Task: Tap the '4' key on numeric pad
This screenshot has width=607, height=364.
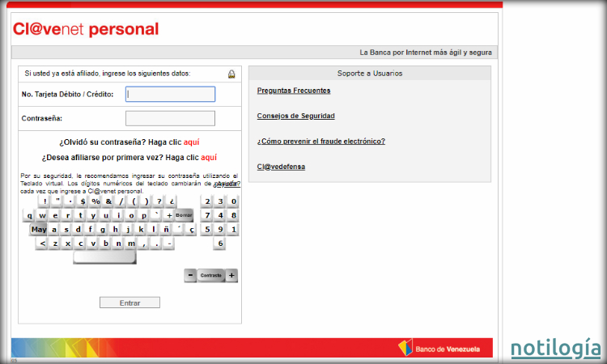Action: (x=221, y=215)
